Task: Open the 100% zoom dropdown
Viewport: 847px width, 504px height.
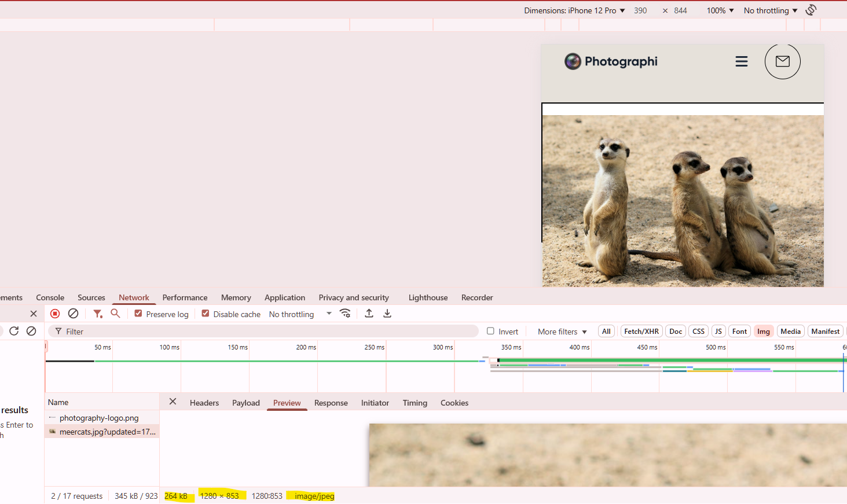Action: coord(720,10)
